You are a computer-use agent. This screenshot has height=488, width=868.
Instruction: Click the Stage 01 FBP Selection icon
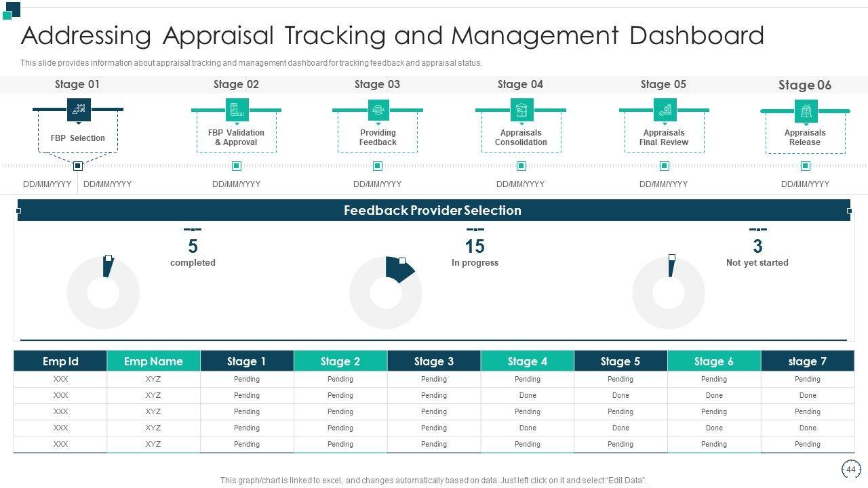79,109
